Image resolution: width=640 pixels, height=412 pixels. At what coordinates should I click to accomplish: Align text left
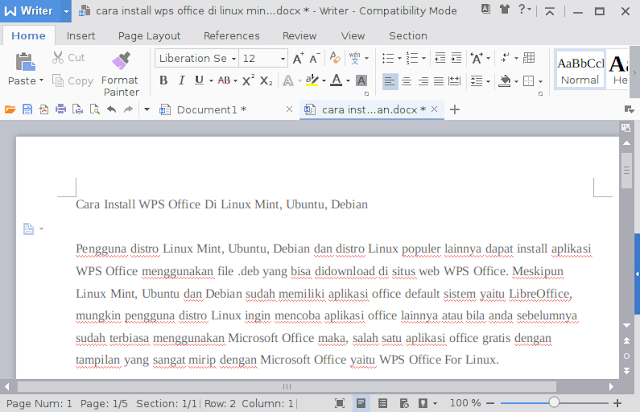[390, 81]
